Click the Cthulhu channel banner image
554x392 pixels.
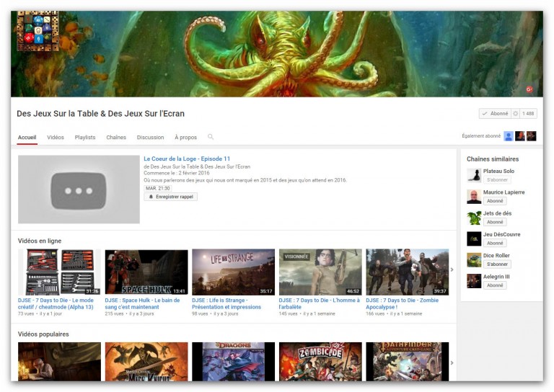pyautogui.click(x=277, y=54)
